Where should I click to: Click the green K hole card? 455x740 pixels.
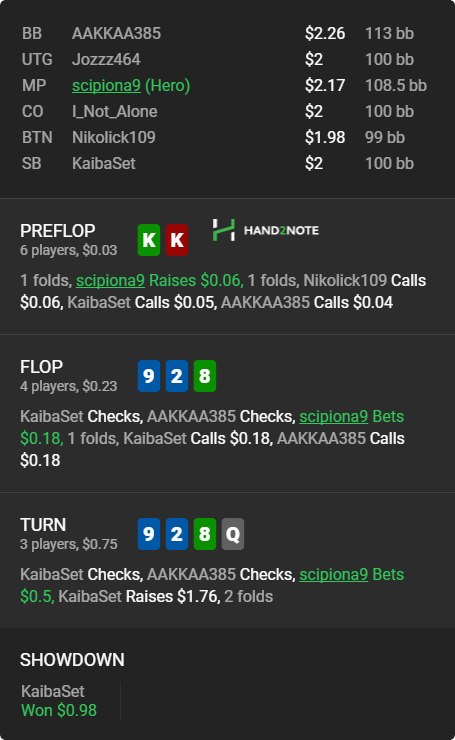click(149, 240)
